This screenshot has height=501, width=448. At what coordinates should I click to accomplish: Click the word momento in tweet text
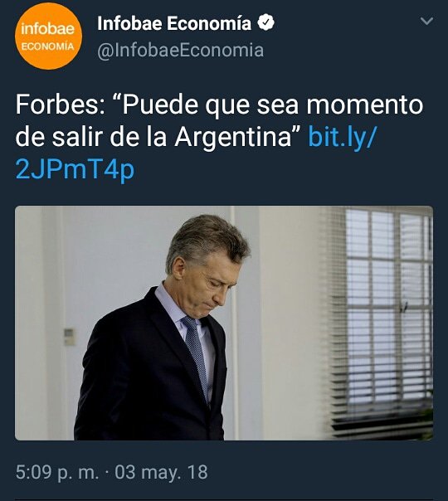coord(364,105)
